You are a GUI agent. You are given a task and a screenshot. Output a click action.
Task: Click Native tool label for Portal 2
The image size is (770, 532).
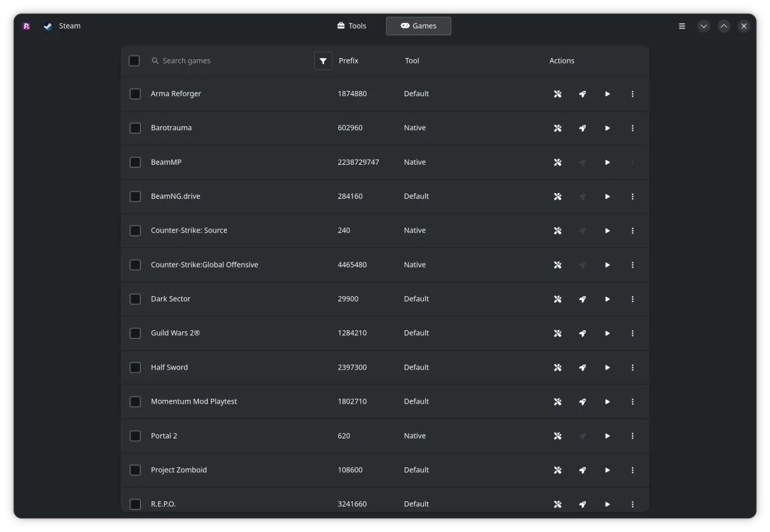pyautogui.click(x=415, y=436)
